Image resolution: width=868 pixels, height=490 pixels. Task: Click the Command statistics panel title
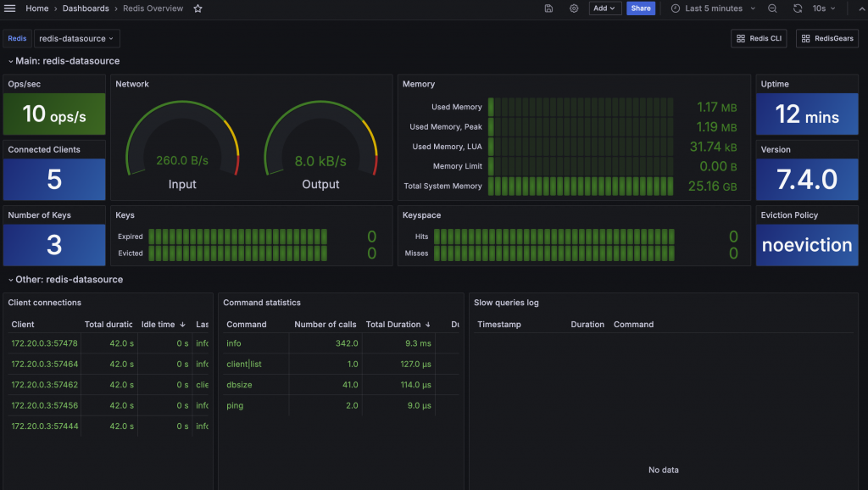[262, 303]
